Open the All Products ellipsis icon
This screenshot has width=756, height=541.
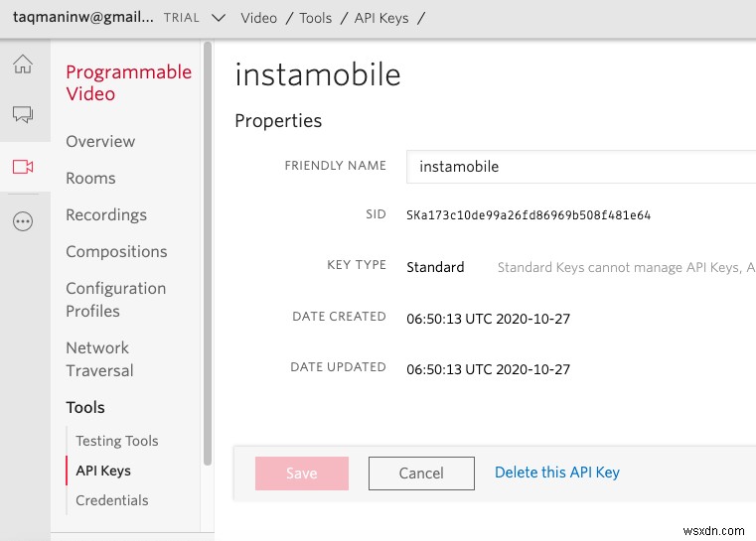tap(23, 221)
